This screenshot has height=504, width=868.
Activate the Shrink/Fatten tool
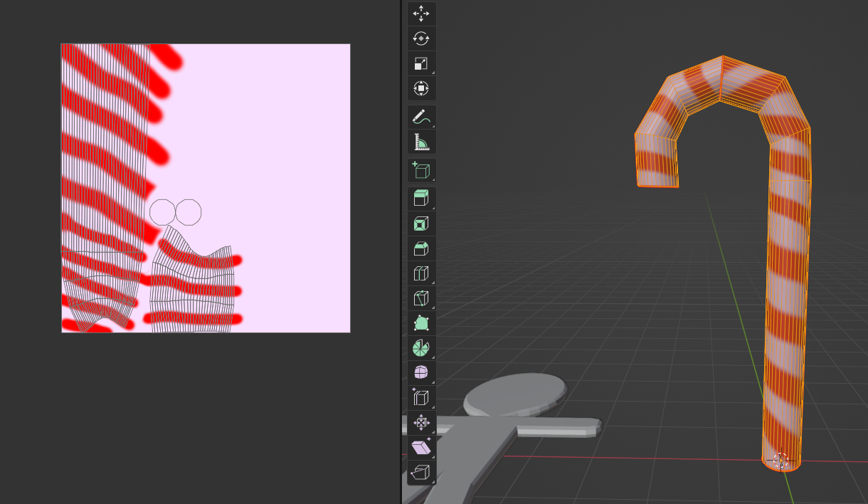coord(421,422)
